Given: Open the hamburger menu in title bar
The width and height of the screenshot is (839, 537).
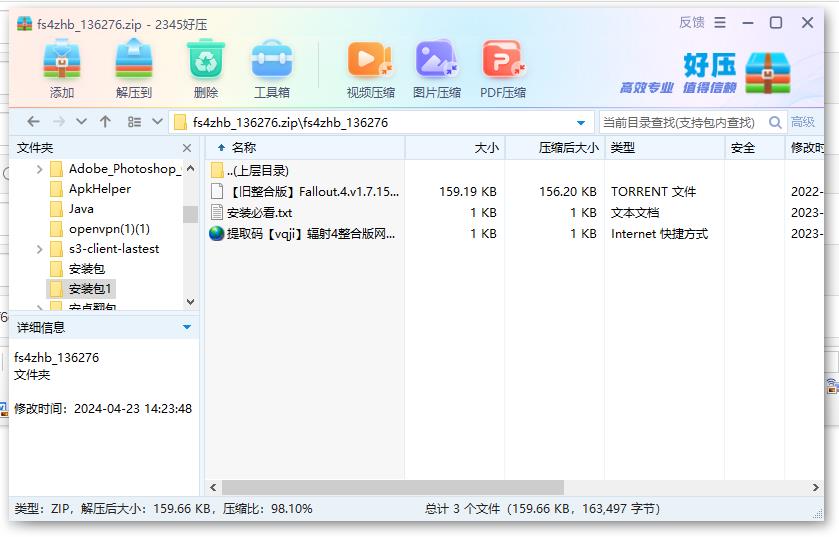Looking at the screenshot, I should coord(720,22).
